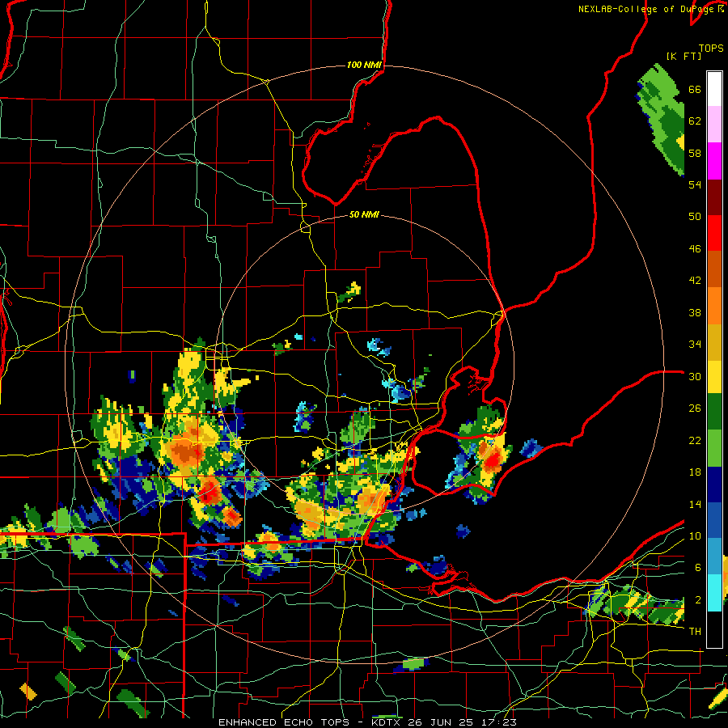Click the 'TOPS' legend heading

tap(711, 49)
